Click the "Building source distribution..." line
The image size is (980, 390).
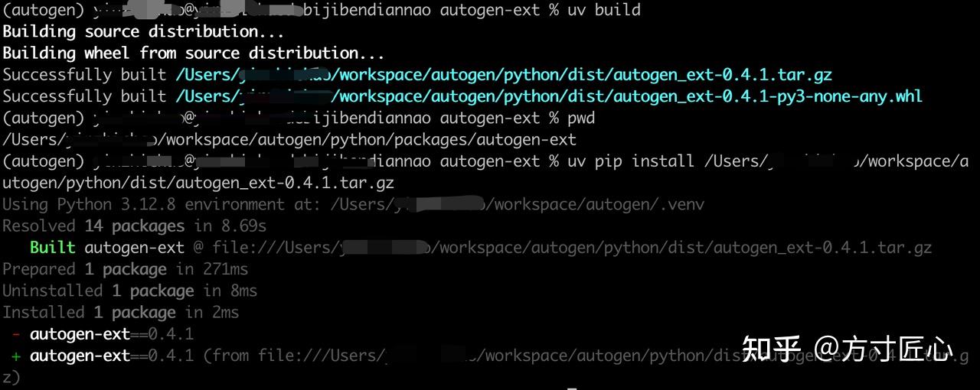(x=143, y=32)
